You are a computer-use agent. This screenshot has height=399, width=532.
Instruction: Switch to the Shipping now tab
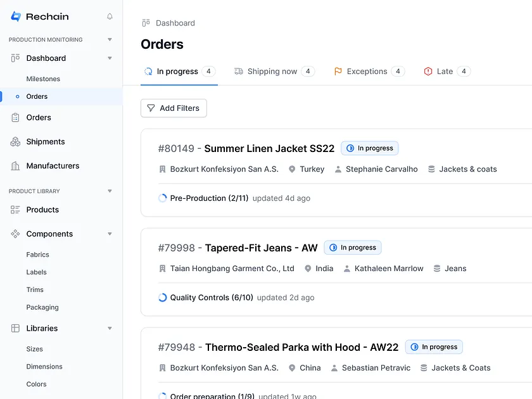coord(274,71)
